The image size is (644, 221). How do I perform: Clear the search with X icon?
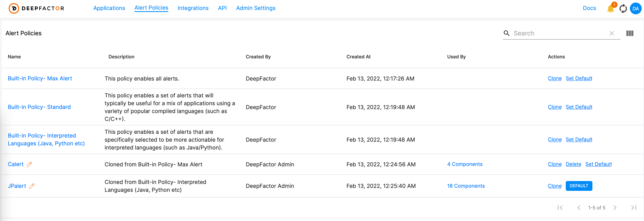(611, 33)
